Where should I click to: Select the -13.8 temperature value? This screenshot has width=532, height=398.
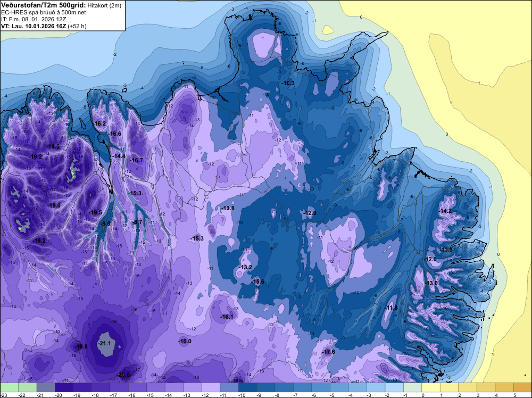point(228,208)
